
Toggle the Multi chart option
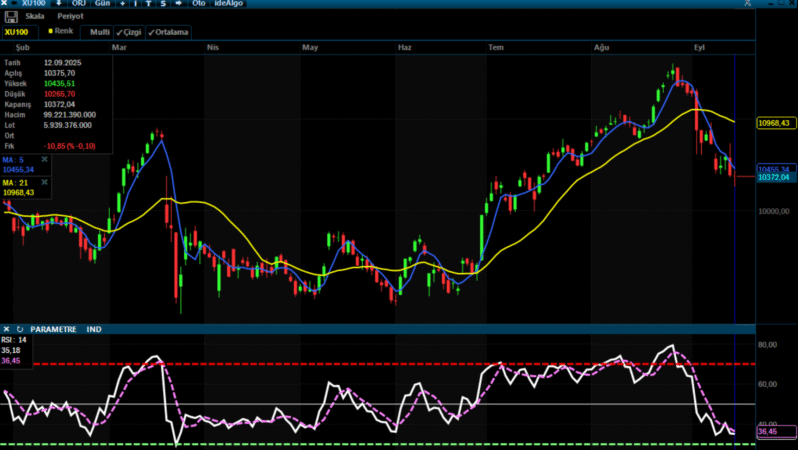(99, 32)
